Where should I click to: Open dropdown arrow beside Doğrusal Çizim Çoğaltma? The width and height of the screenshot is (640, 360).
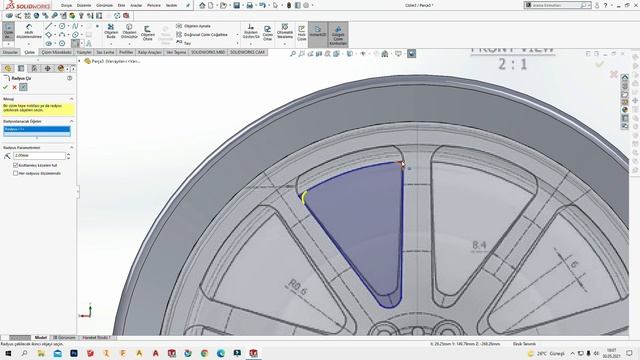pyautogui.click(x=237, y=35)
